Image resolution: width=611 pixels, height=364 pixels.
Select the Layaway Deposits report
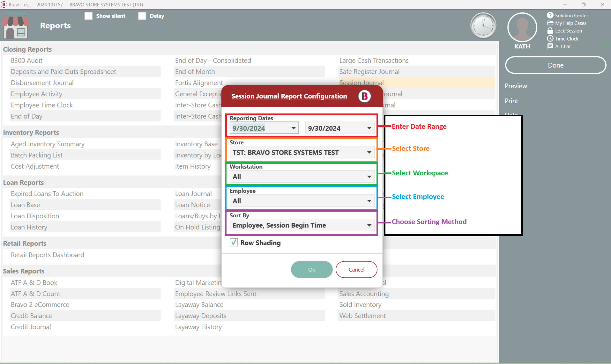(x=200, y=316)
